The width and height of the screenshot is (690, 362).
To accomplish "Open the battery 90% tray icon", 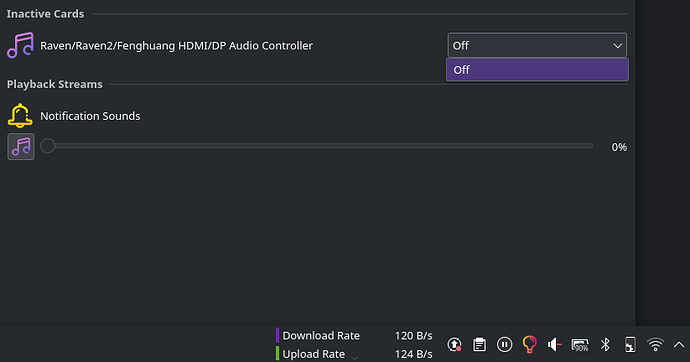I will click(580, 345).
